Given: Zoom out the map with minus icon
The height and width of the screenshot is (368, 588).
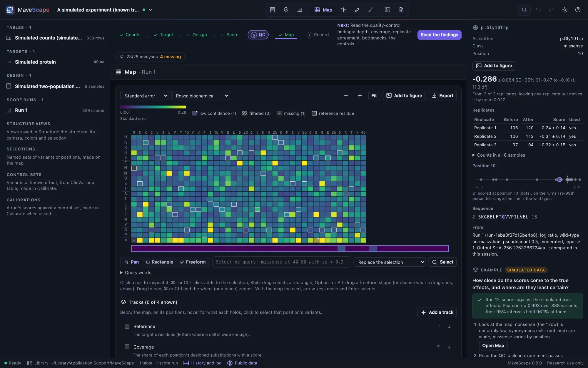Looking at the screenshot, I should pyautogui.click(x=346, y=95).
